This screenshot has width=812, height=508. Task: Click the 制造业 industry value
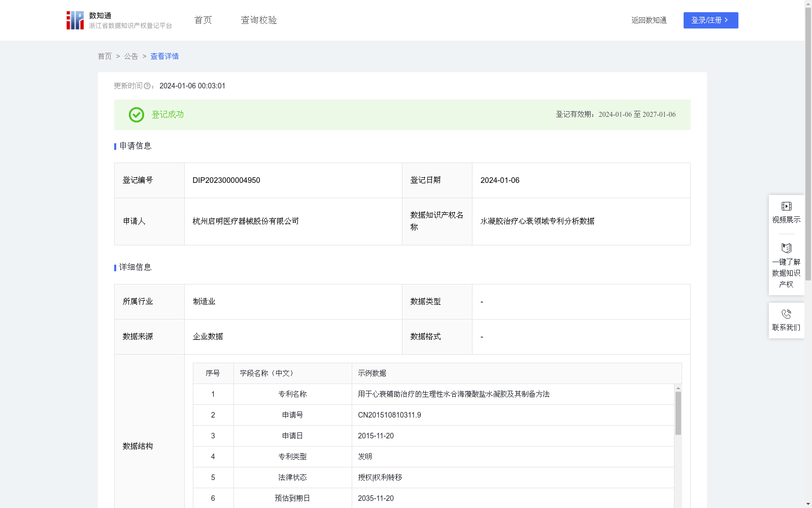click(204, 302)
